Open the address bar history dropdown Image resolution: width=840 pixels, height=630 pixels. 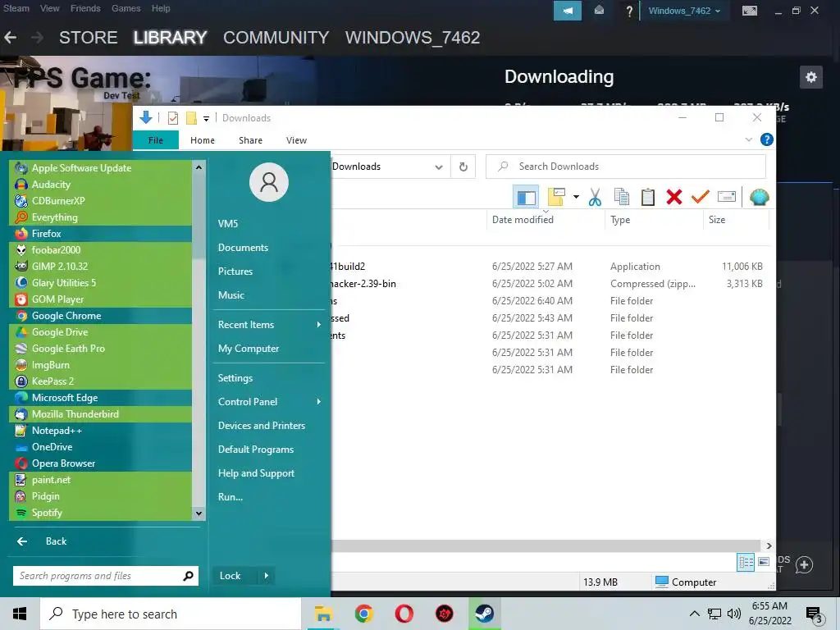tap(439, 167)
